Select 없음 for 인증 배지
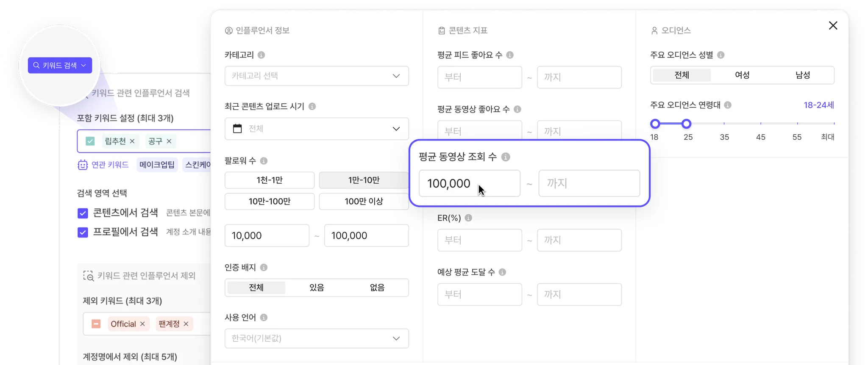The width and height of the screenshot is (868, 365). pyautogui.click(x=377, y=288)
